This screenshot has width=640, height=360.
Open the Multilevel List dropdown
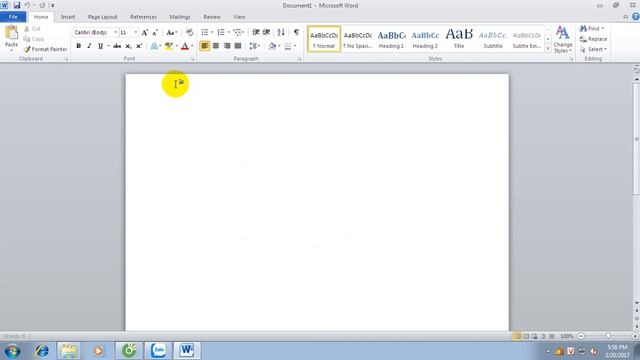click(238, 32)
